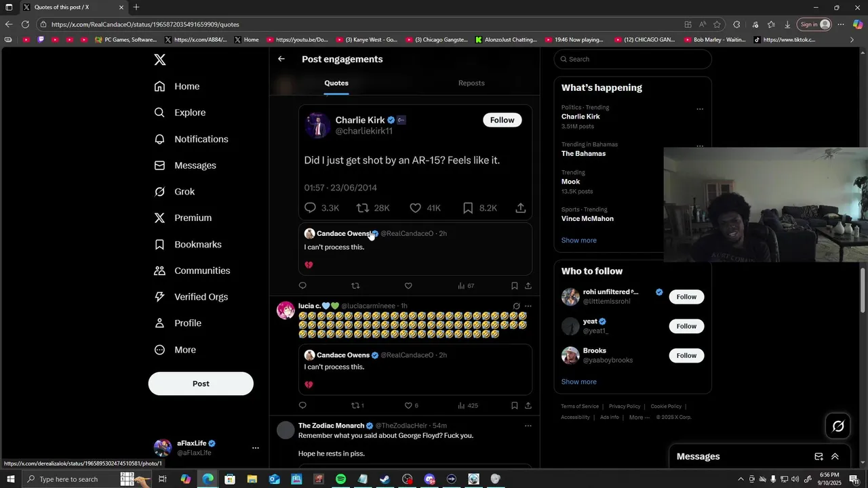Screen dimensions: 868x488
Task: Open Messages from the sidebar
Action: [x=185, y=165]
